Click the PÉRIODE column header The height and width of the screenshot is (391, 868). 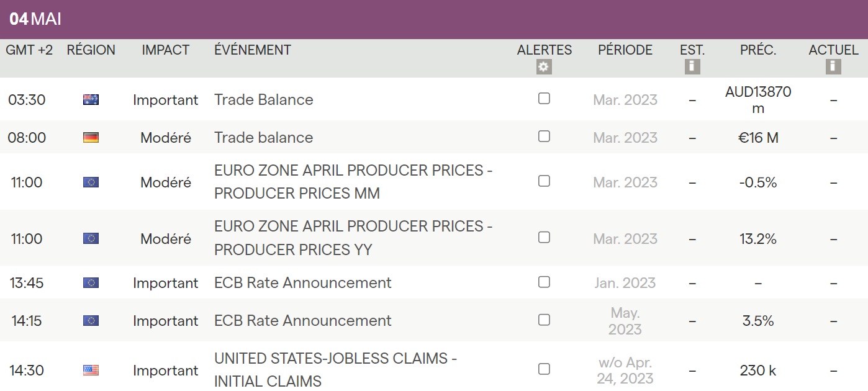[625, 50]
